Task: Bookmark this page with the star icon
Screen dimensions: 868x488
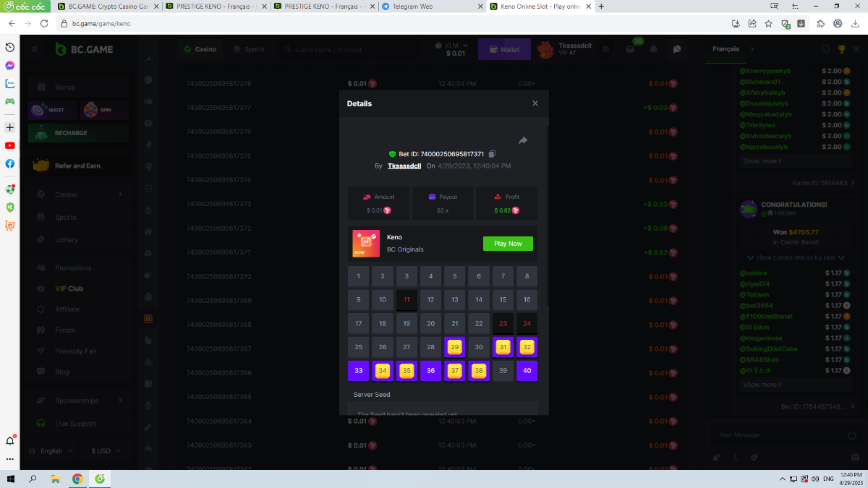Action: [x=769, y=23]
